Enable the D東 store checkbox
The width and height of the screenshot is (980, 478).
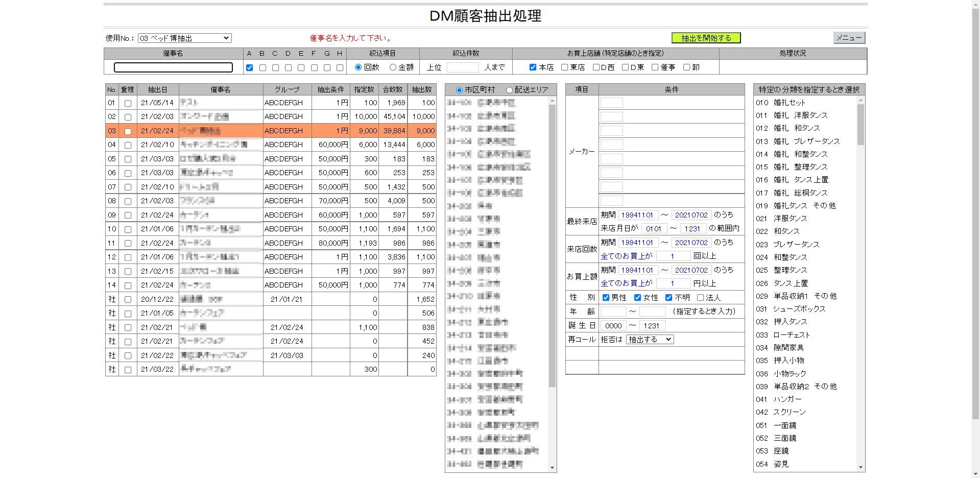coord(625,67)
